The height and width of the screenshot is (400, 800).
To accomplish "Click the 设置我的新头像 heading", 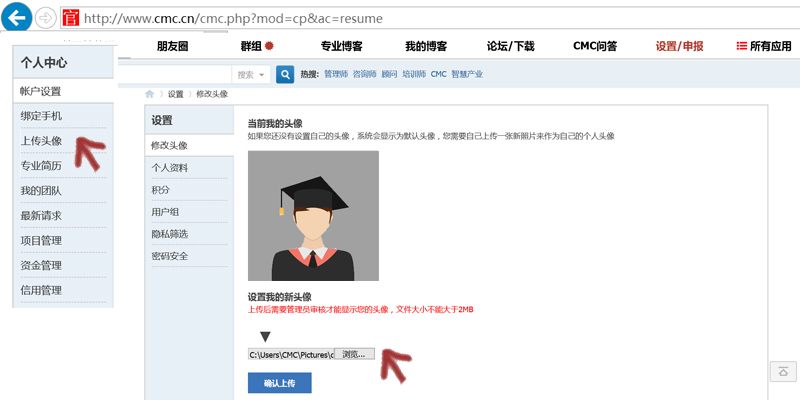I will [280, 297].
